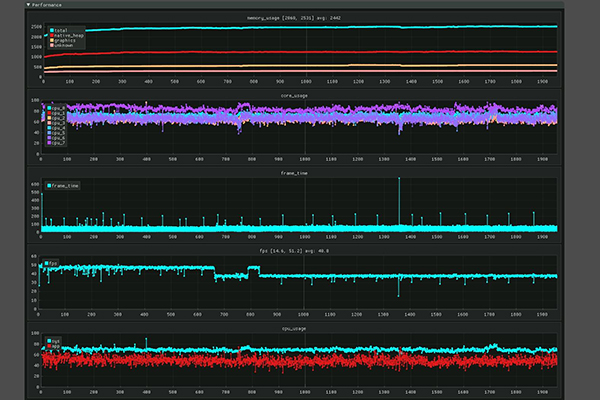Click the Performance panel title text
Viewport: 600px width, 400px height.
coord(47,5)
